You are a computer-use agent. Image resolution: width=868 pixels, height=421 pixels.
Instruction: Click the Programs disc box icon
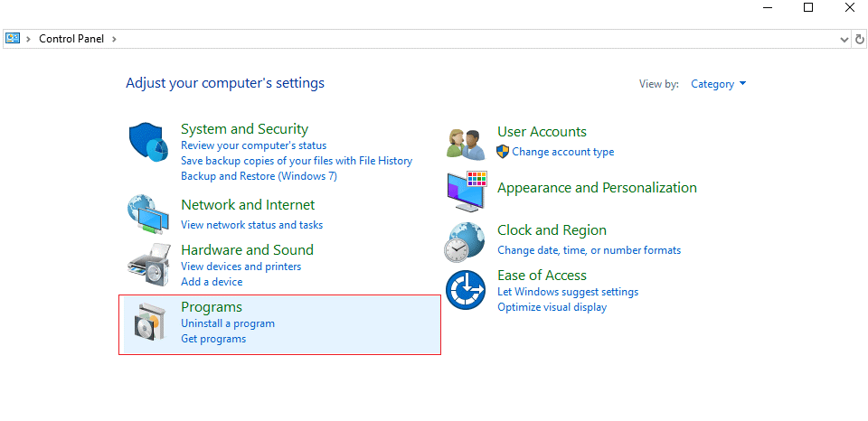(148, 322)
